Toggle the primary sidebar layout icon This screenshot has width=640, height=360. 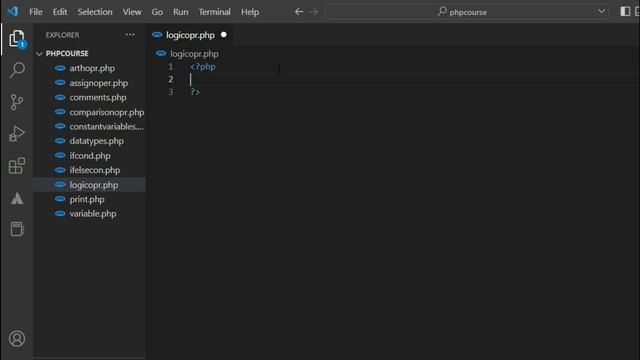click(x=625, y=11)
